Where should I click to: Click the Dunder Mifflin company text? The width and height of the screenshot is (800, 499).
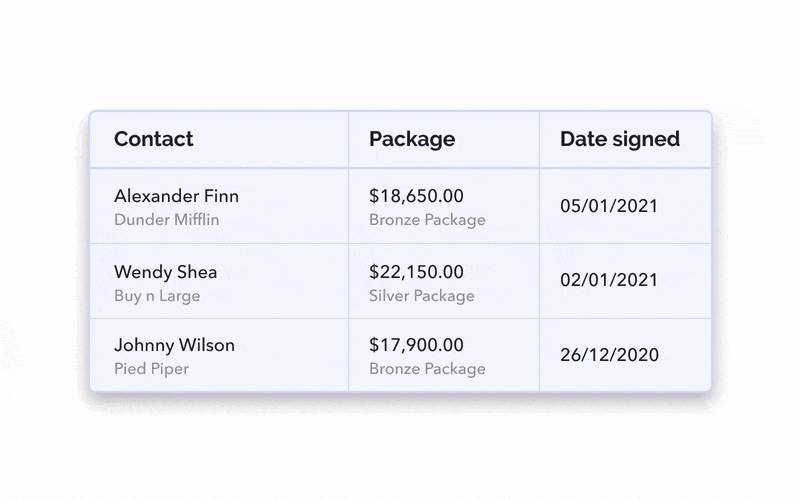[x=166, y=220]
